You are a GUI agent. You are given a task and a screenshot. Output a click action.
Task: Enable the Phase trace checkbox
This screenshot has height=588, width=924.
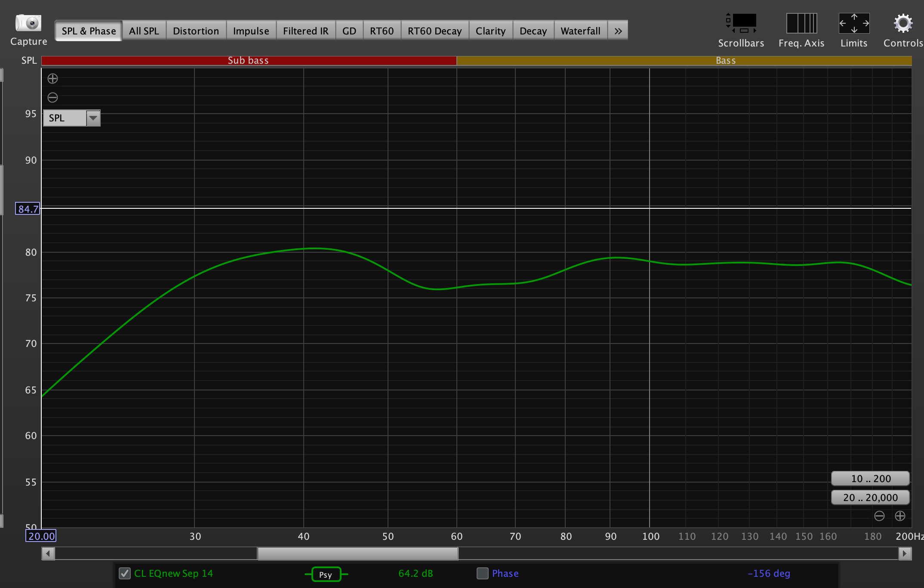(x=483, y=573)
